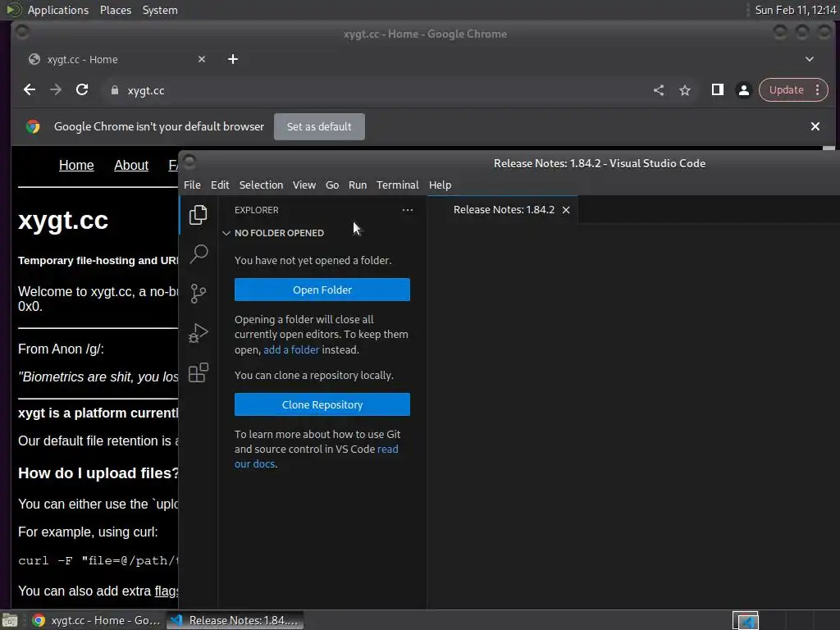The height and width of the screenshot is (630, 840).
Task: Open the Run menu
Action: click(358, 185)
